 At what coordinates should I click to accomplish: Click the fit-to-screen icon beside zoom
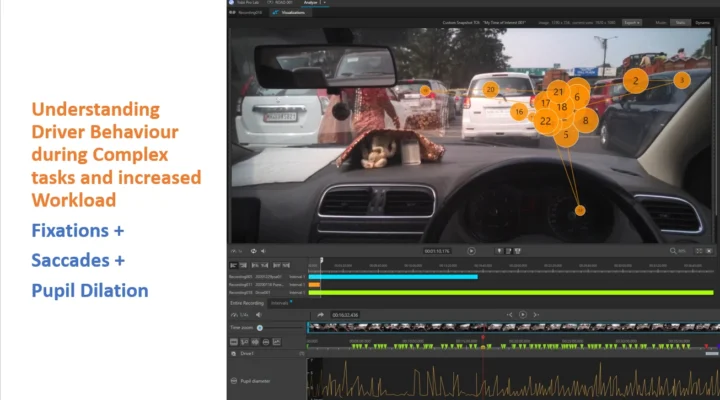coord(698,251)
